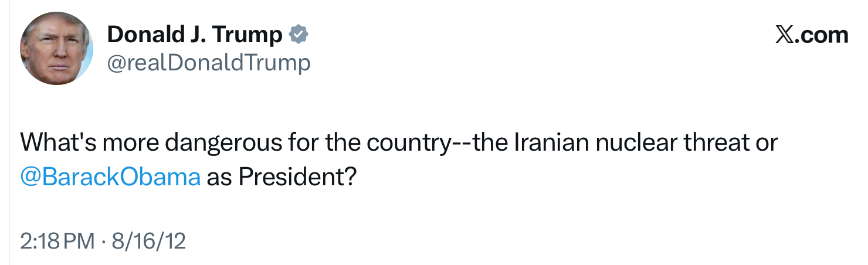The height and width of the screenshot is (265, 868).
Task: Click the 2:18 PM timestamp
Action: click(x=57, y=241)
